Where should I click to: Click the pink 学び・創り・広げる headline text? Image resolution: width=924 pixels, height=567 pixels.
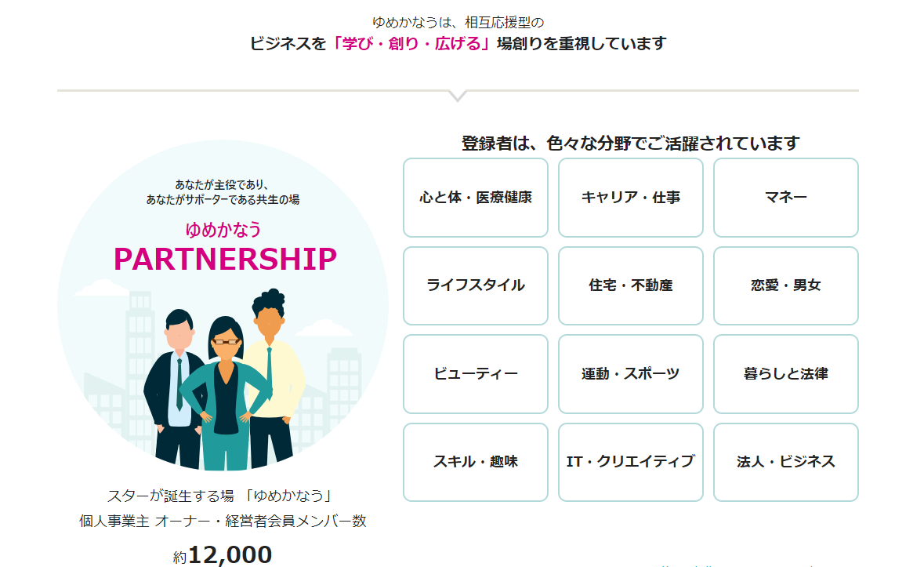click(411, 44)
